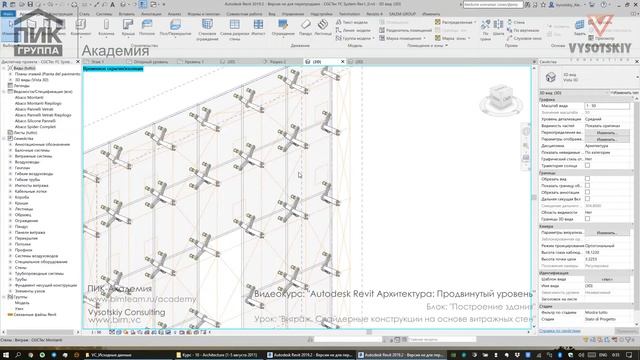
Task: Select Abaco Spider Complet schedule in browser
Action: click(x=35, y=127)
